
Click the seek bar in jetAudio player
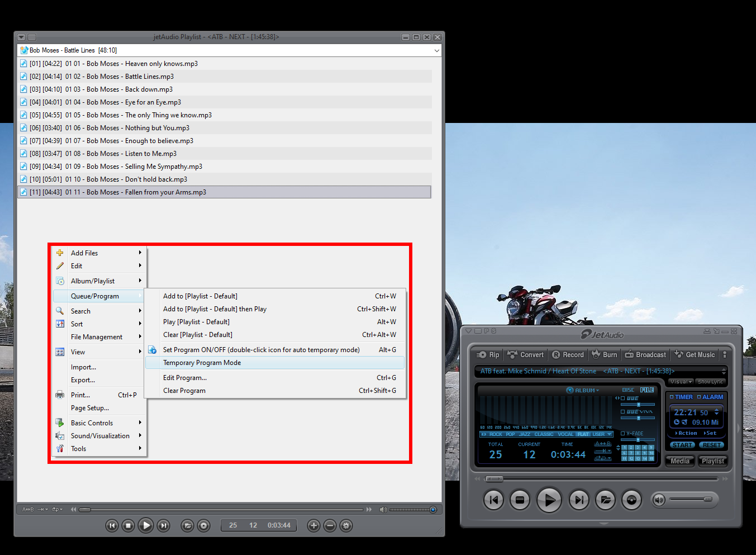coord(601,478)
